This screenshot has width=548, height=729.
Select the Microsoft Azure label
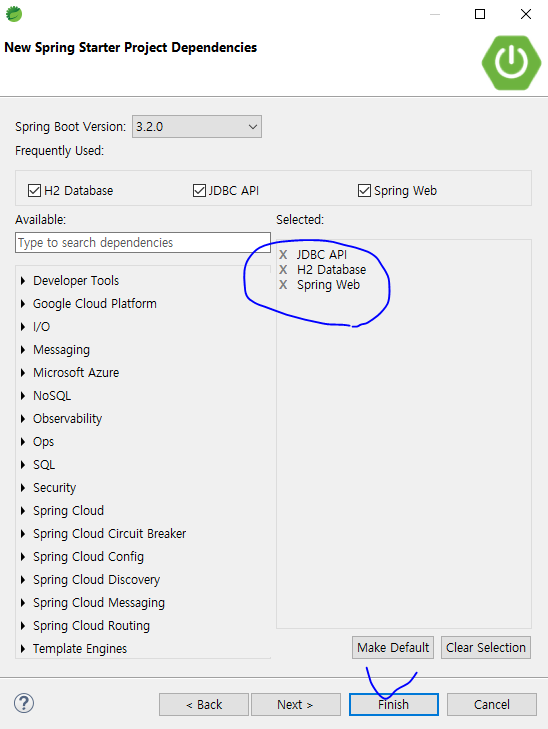coord(76,372)
